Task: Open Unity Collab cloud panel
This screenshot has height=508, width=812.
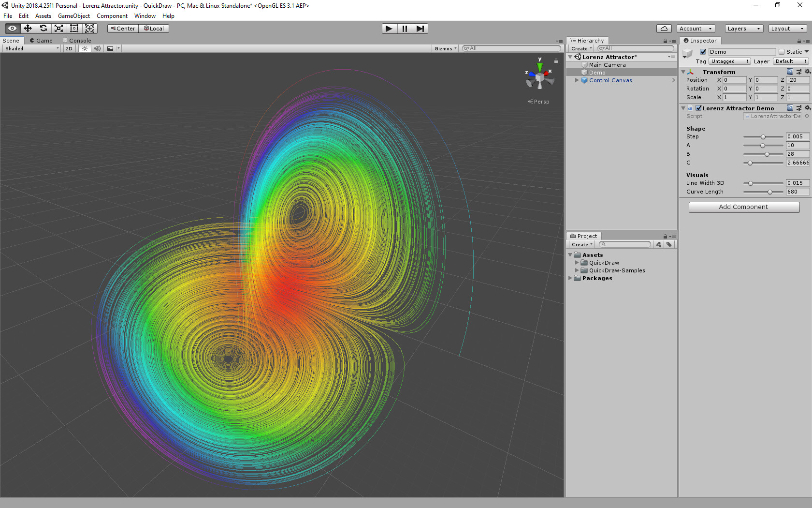Action: coord(664,28)
